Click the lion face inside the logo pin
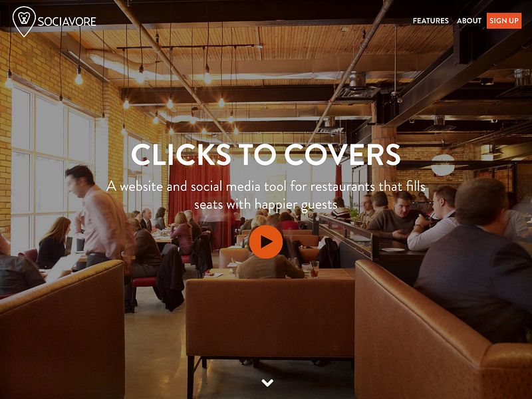Viewport: 532px width, 399px height. click(x=24, y=18)
